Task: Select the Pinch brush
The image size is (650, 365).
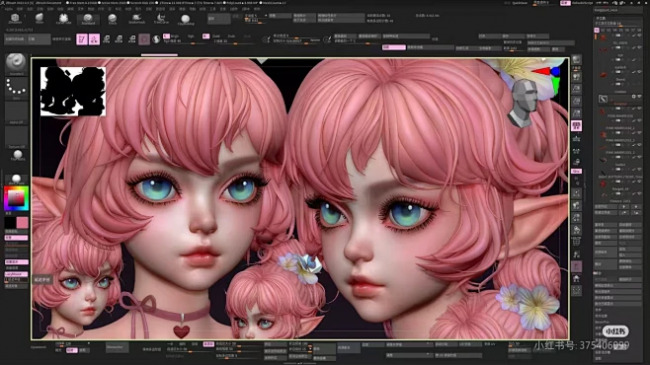Action: point(112,19)
